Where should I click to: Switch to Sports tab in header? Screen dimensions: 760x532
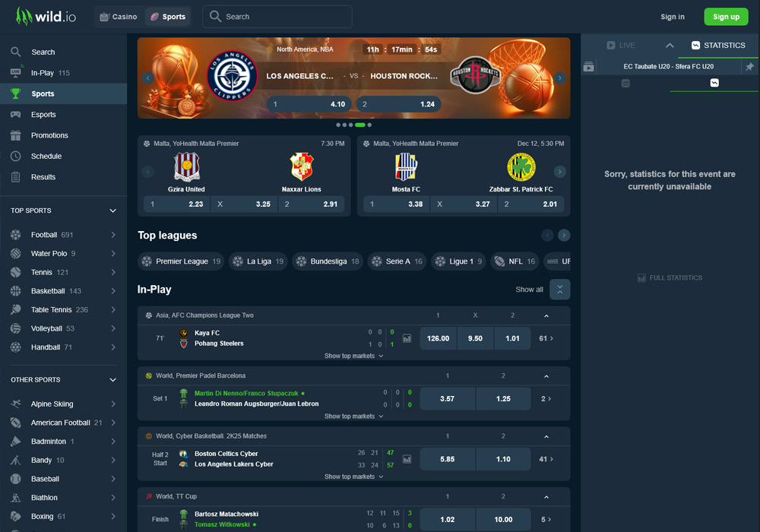pyautogui.click(x=168, y=17)
